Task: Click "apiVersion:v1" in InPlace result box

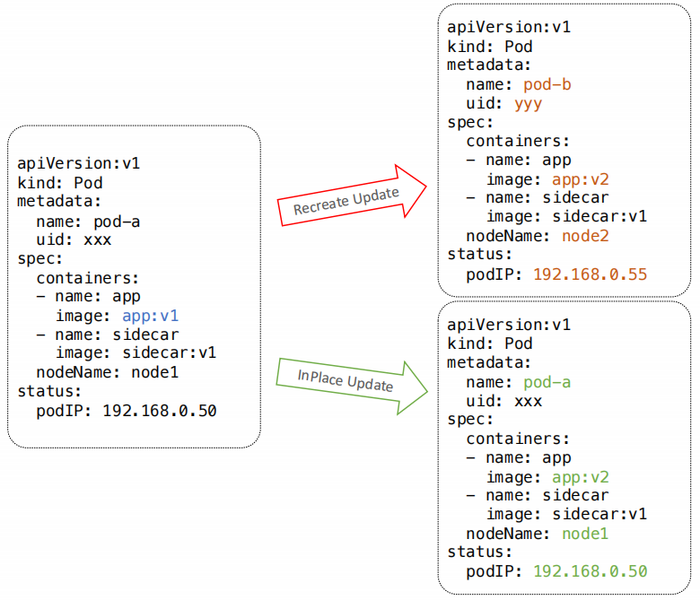Action: click(x=509, y=325)
